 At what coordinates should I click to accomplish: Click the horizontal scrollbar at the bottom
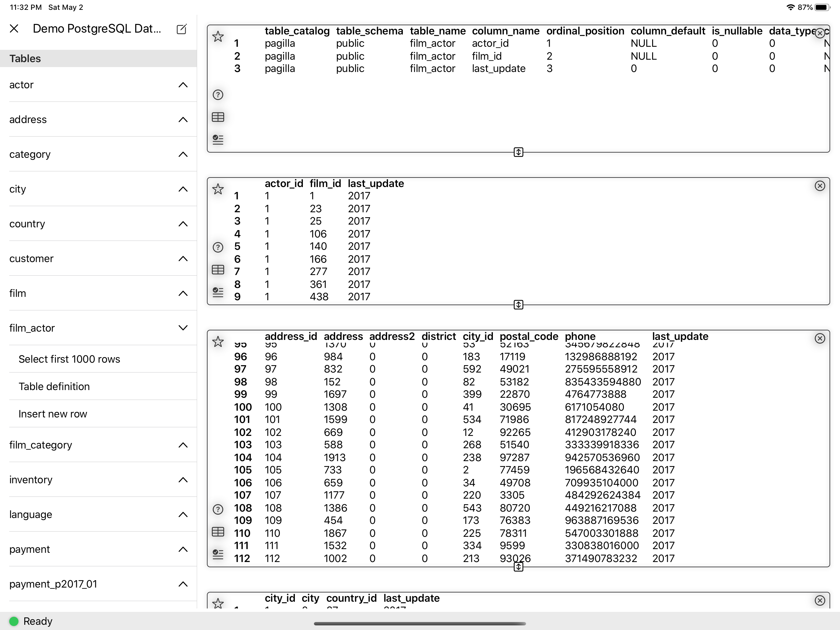point(420,623)
